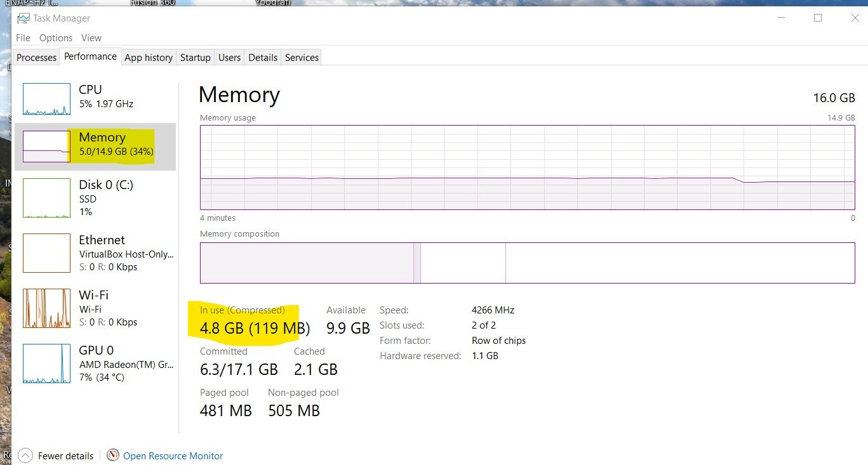
Task: Click the Open Resource Monitor link
Action: (173, 455)
